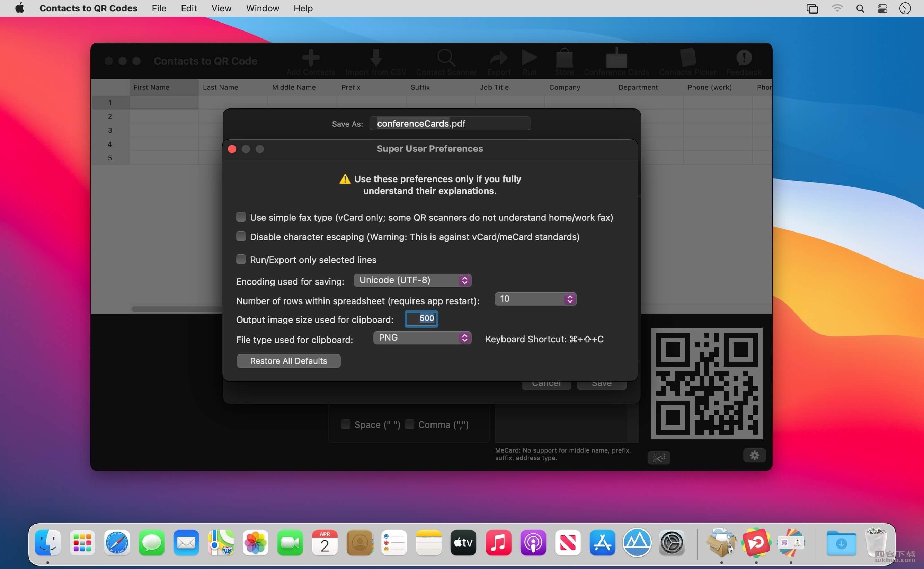Select row 1 in the spreadsheet

point(110,102)
